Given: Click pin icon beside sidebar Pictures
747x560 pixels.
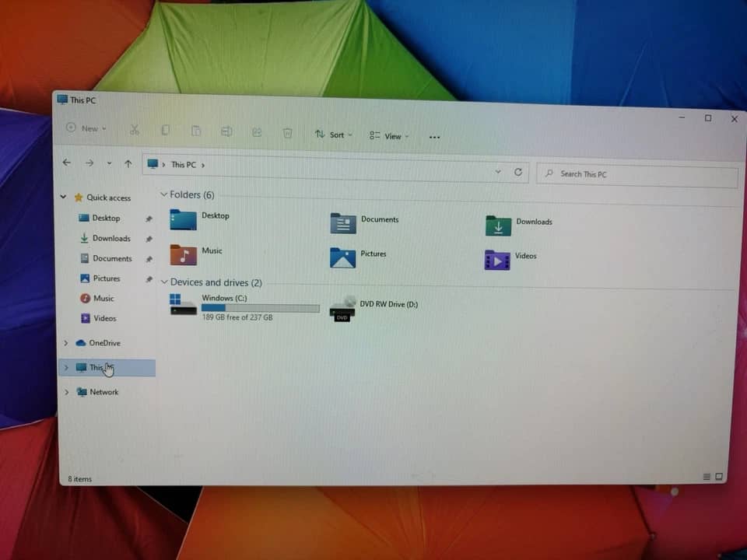Looking at the screenshot, I should (149, 279).
